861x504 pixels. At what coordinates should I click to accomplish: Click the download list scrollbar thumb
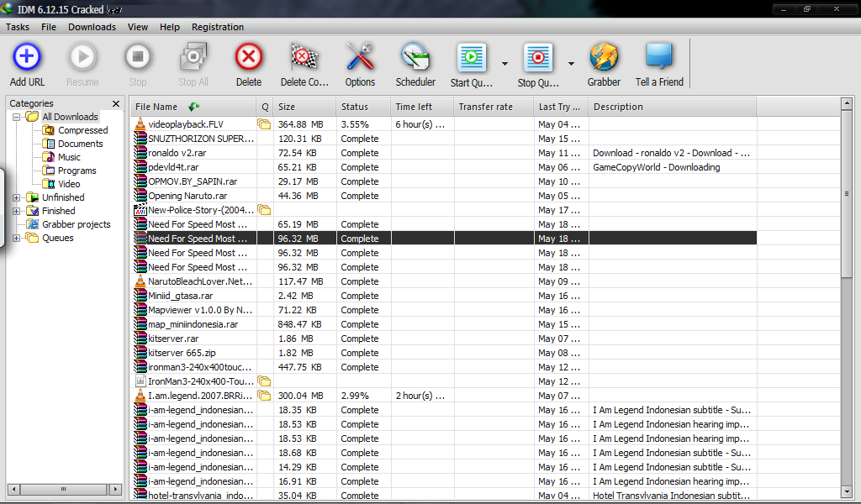(x=846, y=193)
